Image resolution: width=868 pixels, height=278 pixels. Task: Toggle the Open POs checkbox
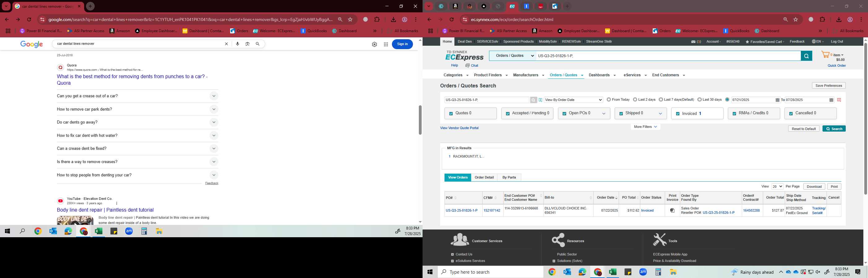[564, 114]
